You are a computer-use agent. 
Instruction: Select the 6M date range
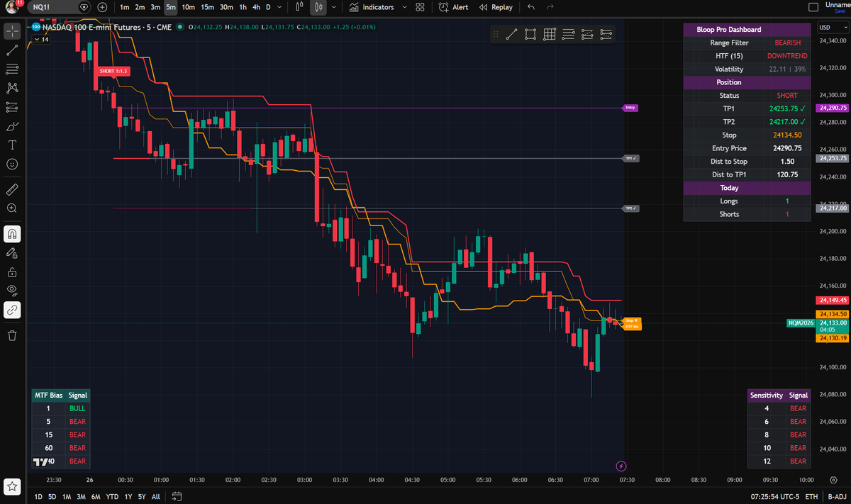click(96, 496)
